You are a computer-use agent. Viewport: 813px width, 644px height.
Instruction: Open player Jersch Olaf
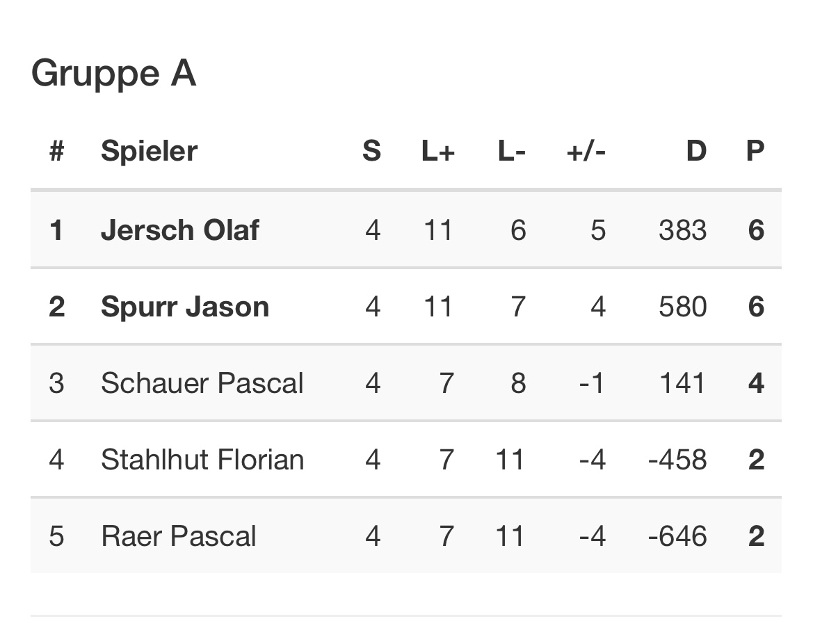click(x=179, y=230)
